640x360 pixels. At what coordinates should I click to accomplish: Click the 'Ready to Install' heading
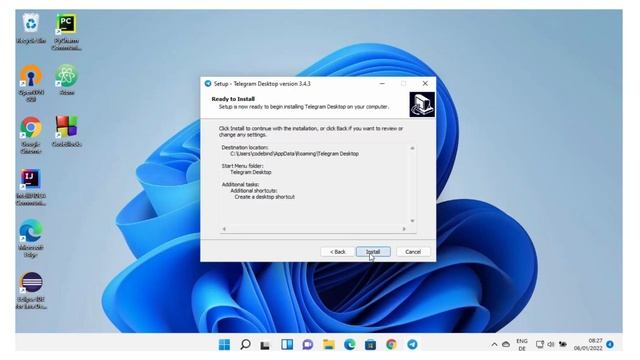(233, 99)
